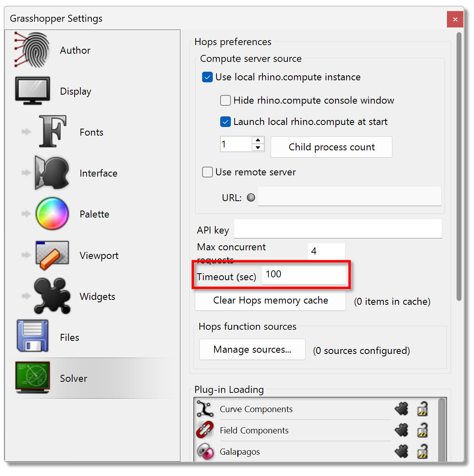Screen dimensions: 474x476
Task: Select the Widgets splat icon
Action: point(52,296)
